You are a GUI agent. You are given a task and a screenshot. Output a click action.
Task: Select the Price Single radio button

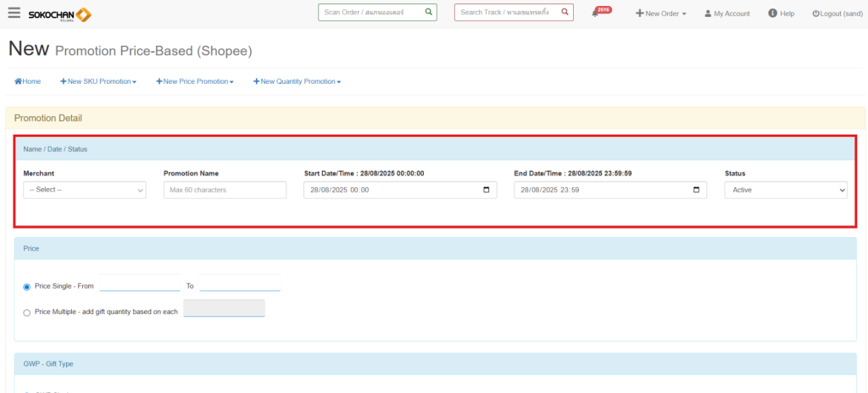(27, 287)
